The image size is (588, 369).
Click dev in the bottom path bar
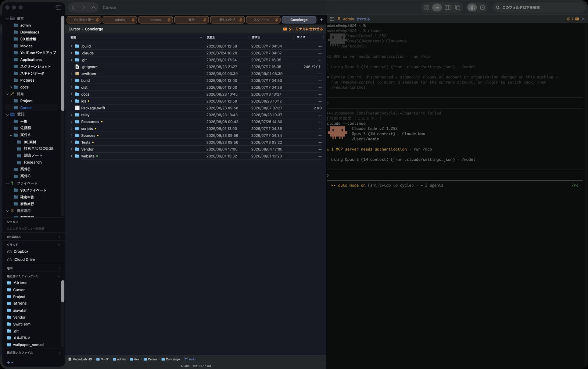tap(135, 359)
